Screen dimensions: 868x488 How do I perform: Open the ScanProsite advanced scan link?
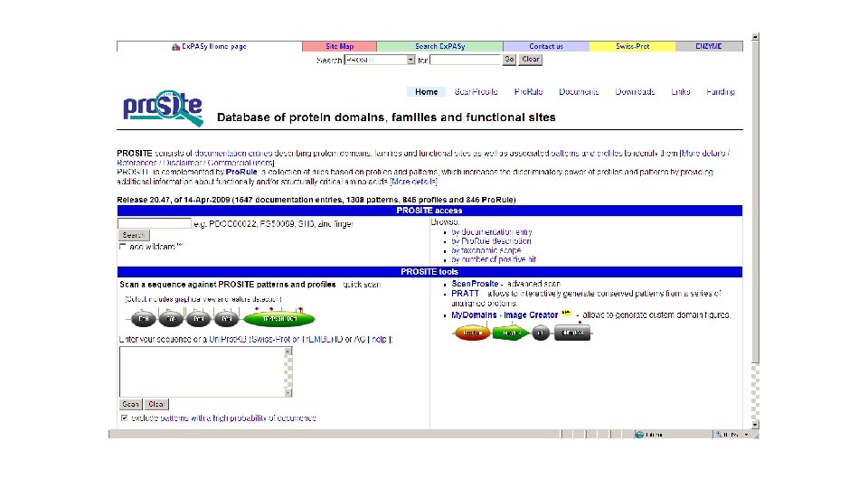point(475,284)
